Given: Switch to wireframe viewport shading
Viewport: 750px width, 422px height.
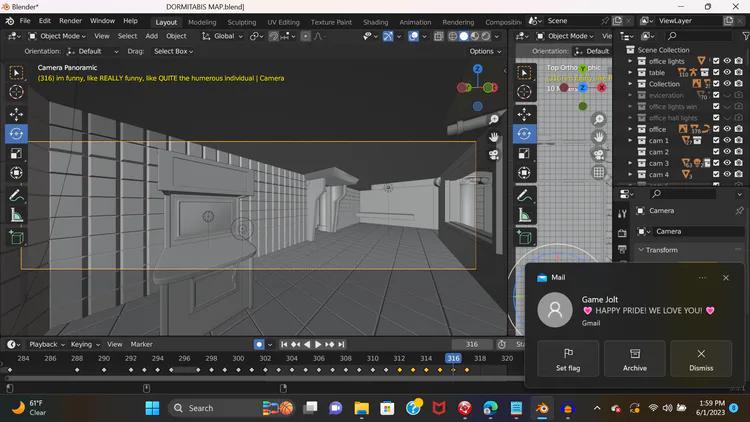Looking at the screenshot, I should point(452,36).
